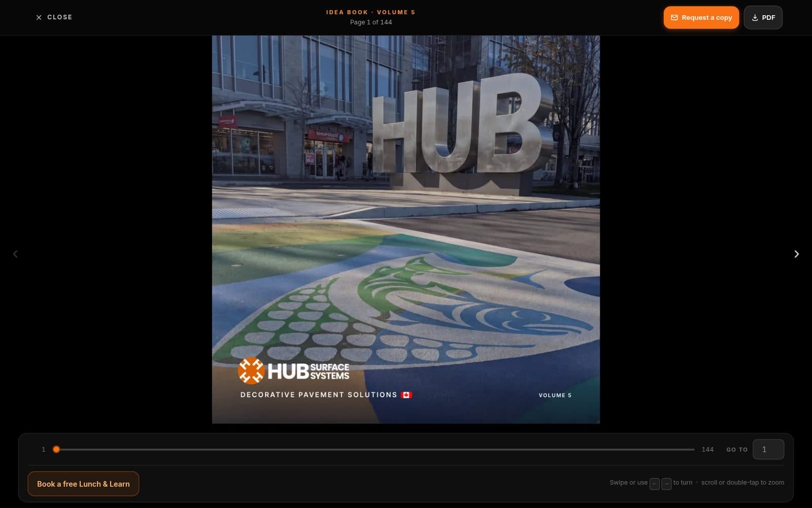
Task: Click the Go To page number field
Action: coord(768,449)
